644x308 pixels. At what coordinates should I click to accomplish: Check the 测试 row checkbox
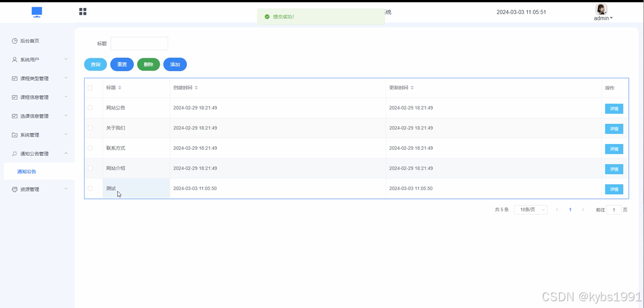click(x=90, y=188)
